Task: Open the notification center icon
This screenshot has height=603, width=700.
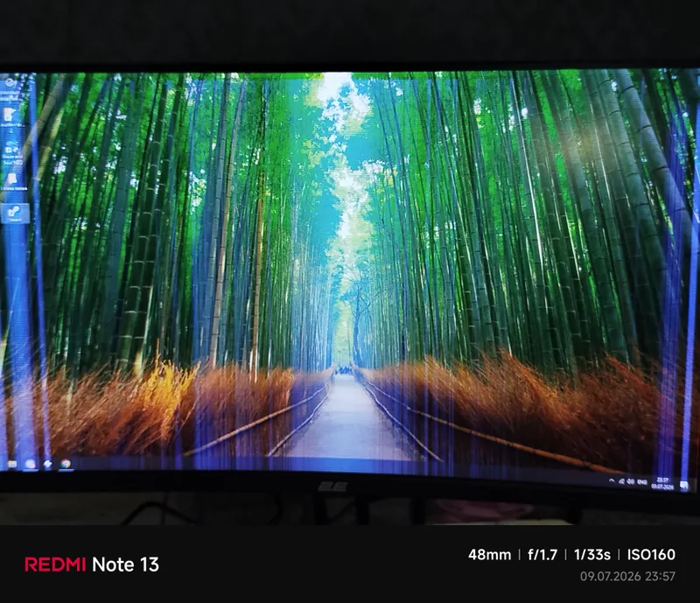Action: tap(683, 485)
